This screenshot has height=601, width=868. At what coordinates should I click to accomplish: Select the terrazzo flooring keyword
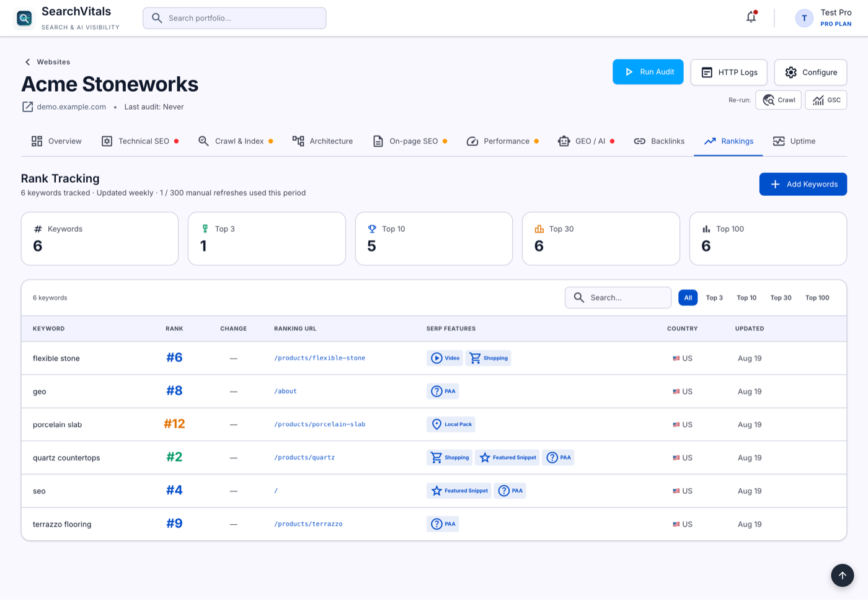point(62,524)
